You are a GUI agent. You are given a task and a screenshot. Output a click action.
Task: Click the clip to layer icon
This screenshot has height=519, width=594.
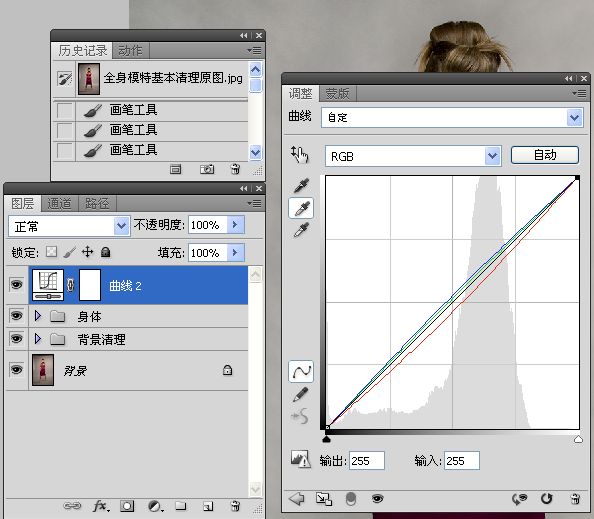pos(324,499)
